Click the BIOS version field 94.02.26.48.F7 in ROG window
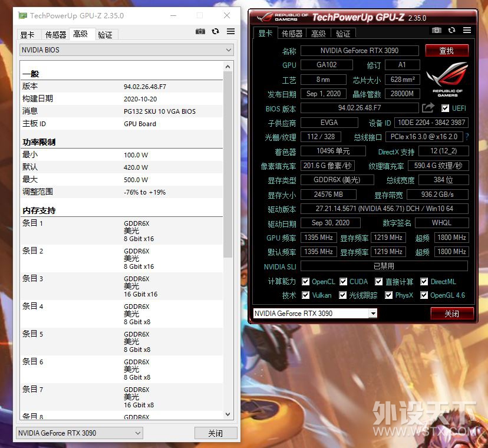This screenshot has width=488, height=448. coord(360,108)
